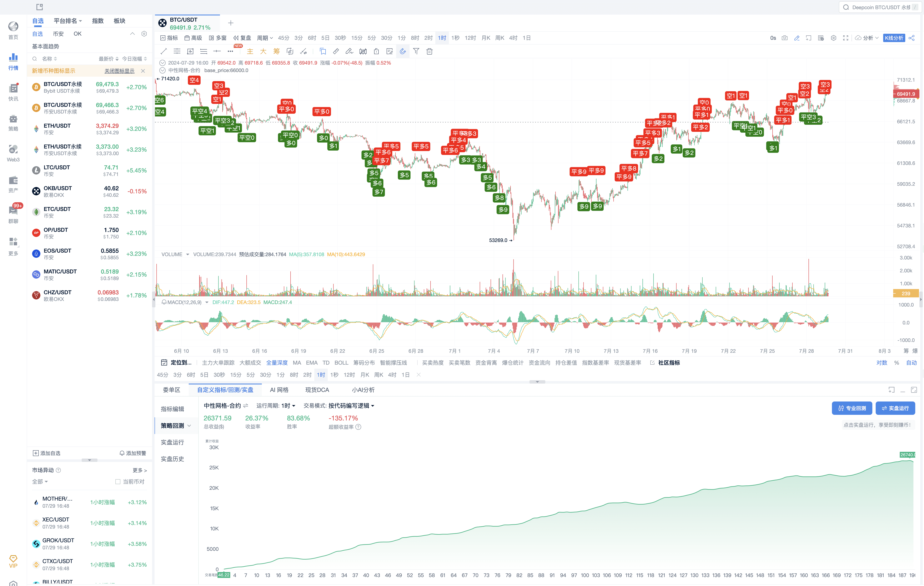Image resolution: width=924 pixels, height=586 pixels.
Task: Click the calendar 定位到 icon
Action: 164,363
